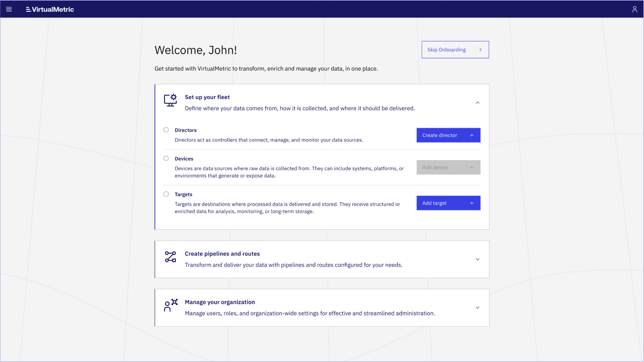Click the pipelines and routes icon
This screenshot has width=644, height=362.
click(170, 257)
